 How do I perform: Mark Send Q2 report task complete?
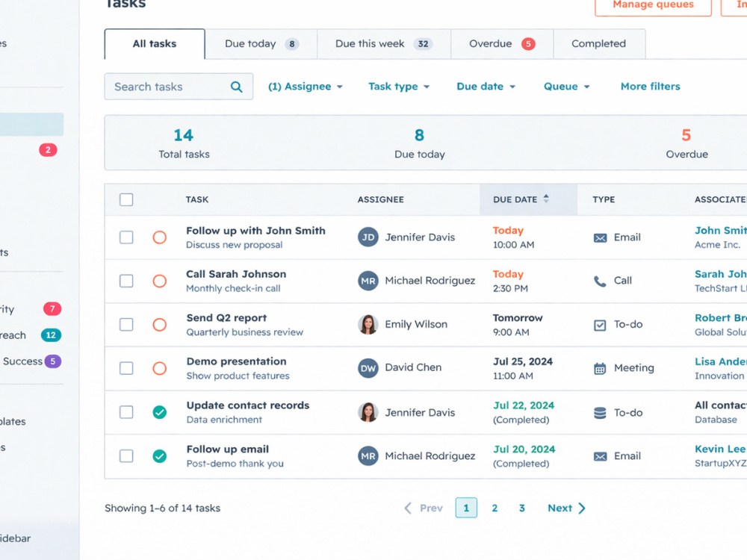160,325
